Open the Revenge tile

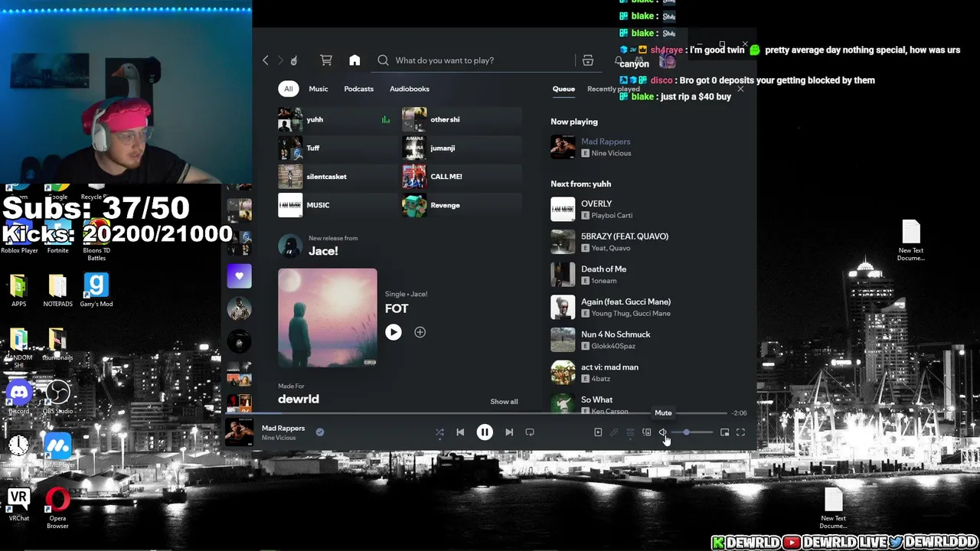462,205
